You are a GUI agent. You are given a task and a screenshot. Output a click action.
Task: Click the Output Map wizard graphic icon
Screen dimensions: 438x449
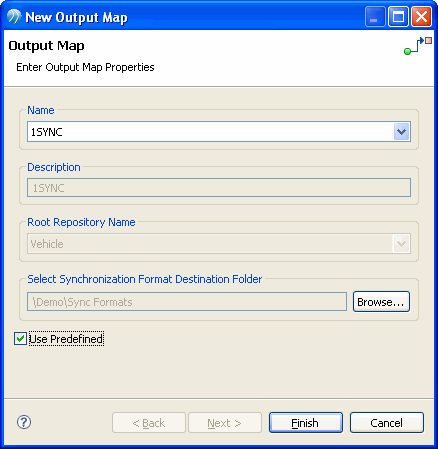418,46
